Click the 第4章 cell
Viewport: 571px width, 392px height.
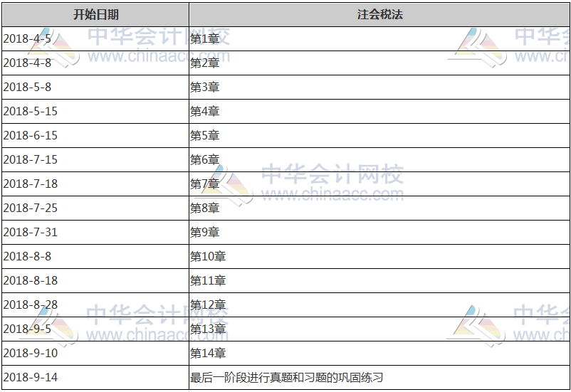(x=379, y=112)
